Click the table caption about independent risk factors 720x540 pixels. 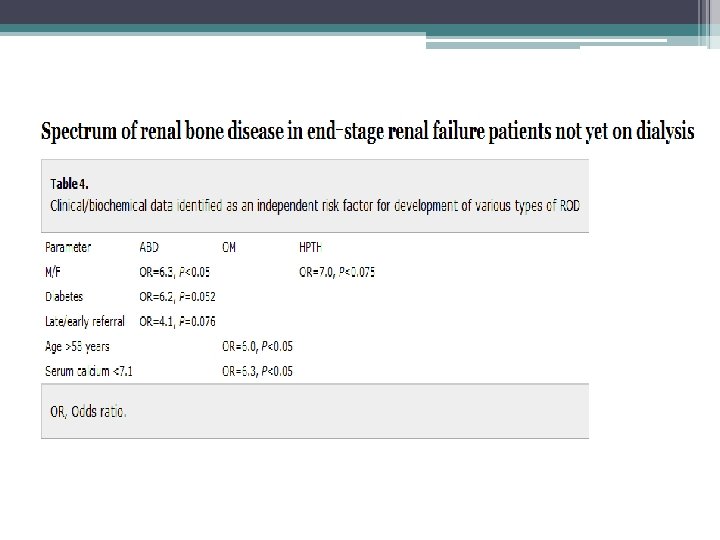click(316, 204)
